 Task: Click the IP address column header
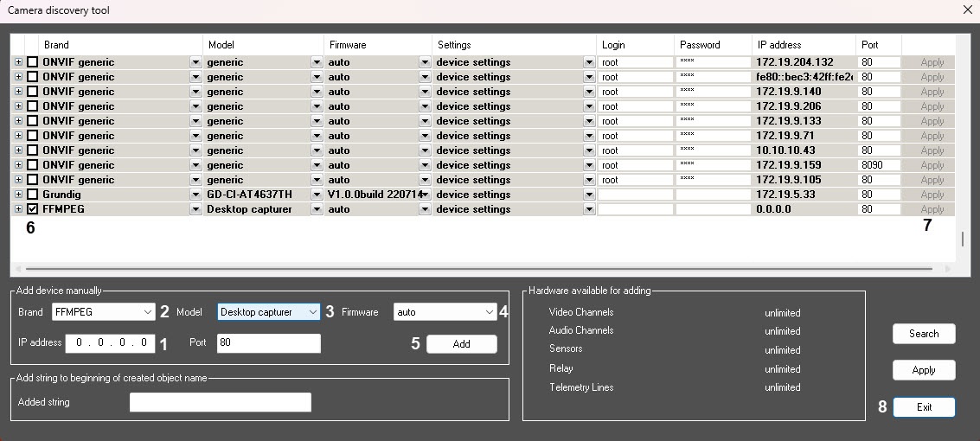tap(804, 45)
